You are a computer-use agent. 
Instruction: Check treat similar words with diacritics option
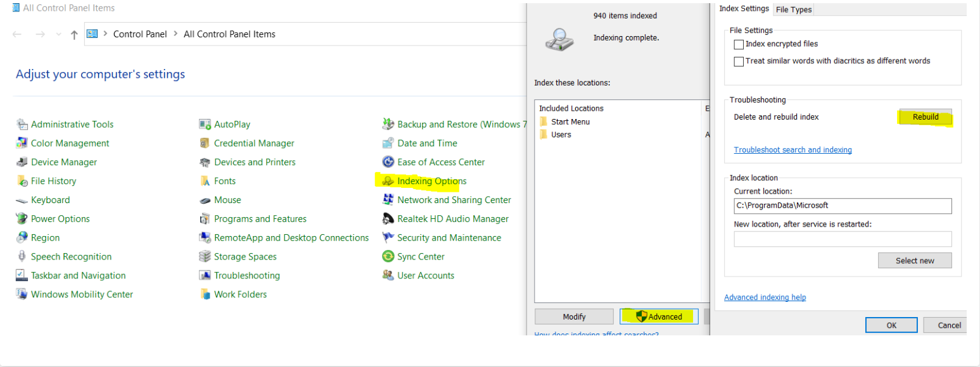(739, 61)
